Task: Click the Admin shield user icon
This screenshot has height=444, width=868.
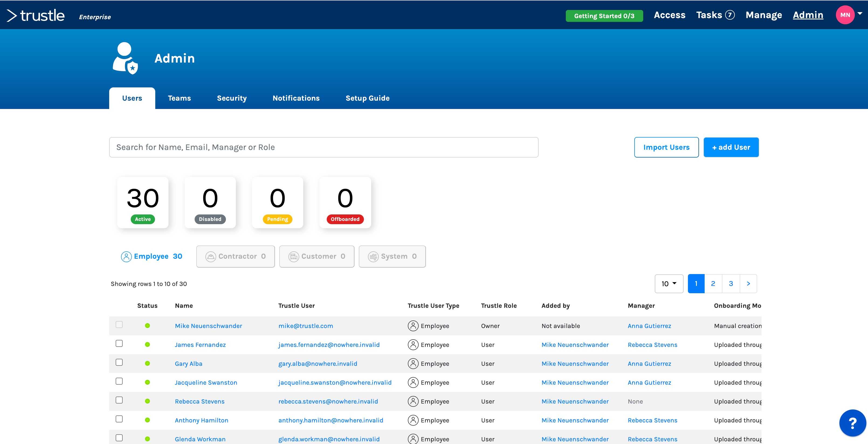Action: [125, 58]
